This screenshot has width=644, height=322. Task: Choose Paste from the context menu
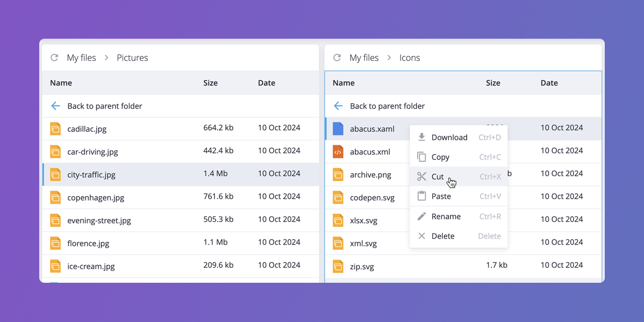click(x=459, y=196)
